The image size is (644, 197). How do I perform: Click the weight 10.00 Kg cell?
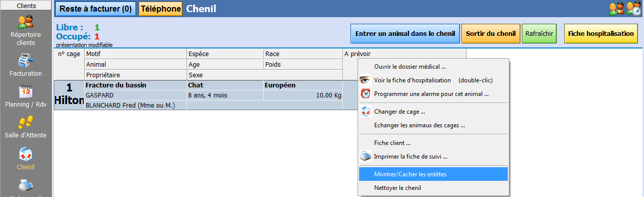(x=303, y=95)
